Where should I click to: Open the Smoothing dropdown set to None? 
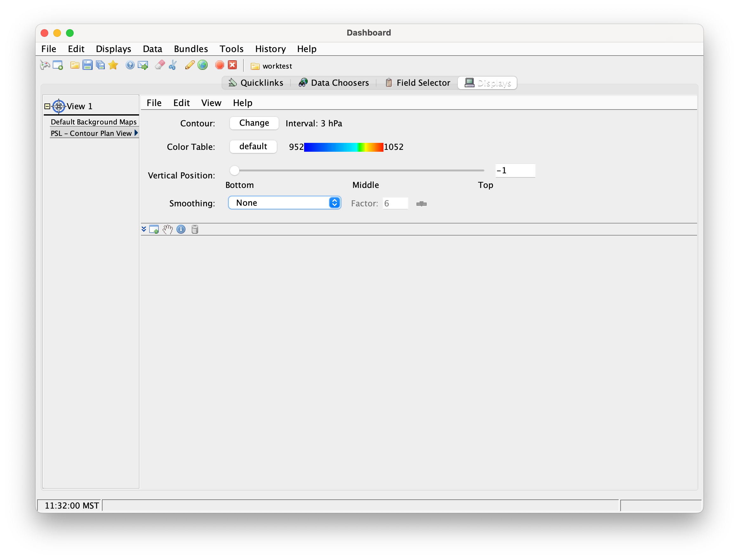point(284,203)
